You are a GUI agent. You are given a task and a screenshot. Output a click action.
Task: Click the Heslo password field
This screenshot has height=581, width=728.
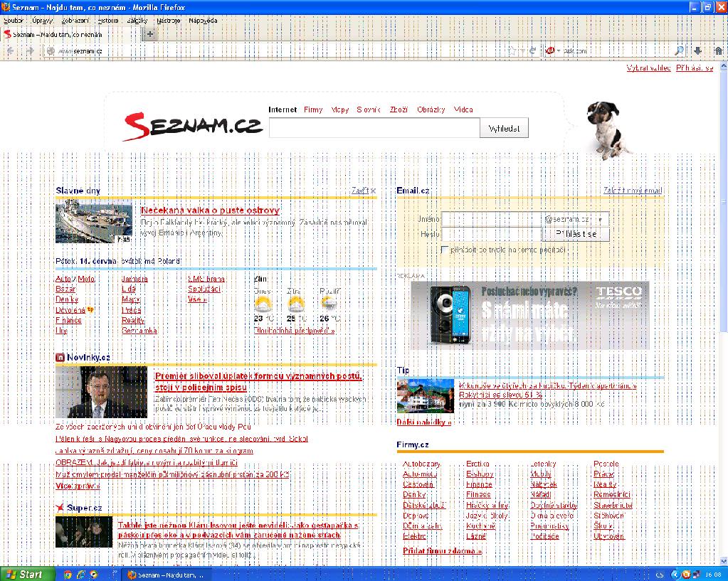coord(491,234)
